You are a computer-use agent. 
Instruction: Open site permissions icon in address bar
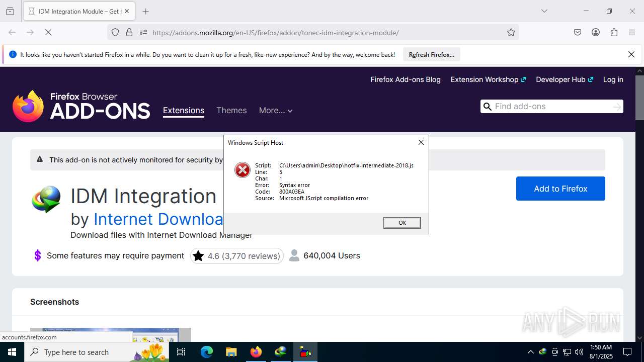coord(143,32)
